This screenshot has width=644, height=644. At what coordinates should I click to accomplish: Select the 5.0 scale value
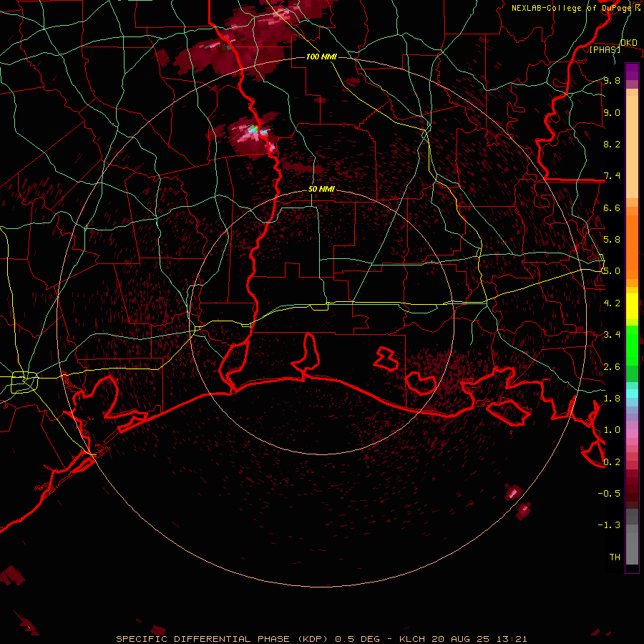pos(612,271)
